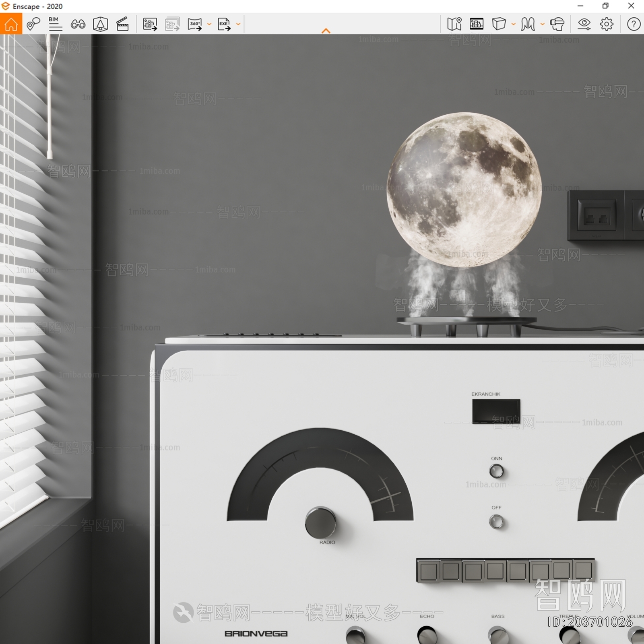Image resolution: width=644 pixels, height=644 pixels.
Task: Click the cone-in-frame view icon
Action: point(100,24)
